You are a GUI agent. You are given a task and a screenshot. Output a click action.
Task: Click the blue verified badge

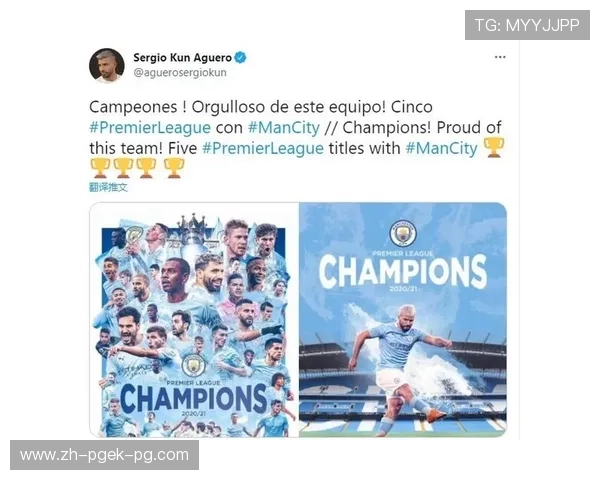[x=241, y=58]
